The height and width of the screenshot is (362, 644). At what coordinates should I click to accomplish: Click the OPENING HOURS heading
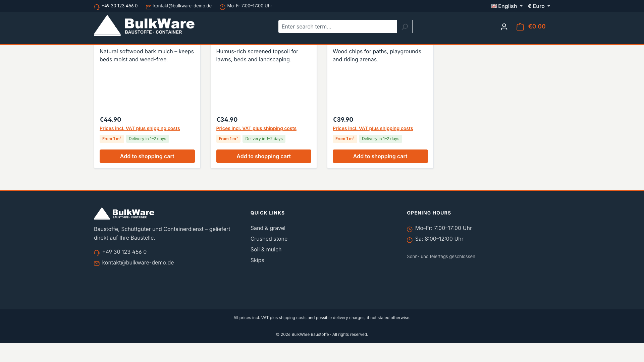point(429,213)
